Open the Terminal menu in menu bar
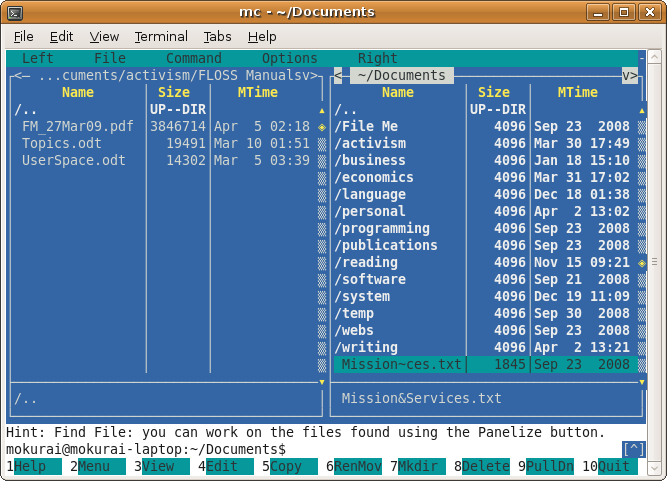 coord(161,36)
